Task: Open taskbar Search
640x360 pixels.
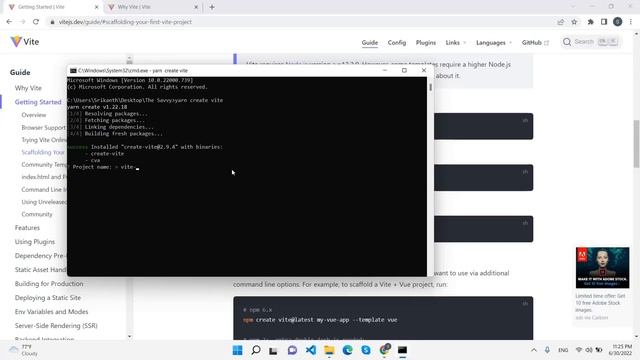Action: click(256, 350)
